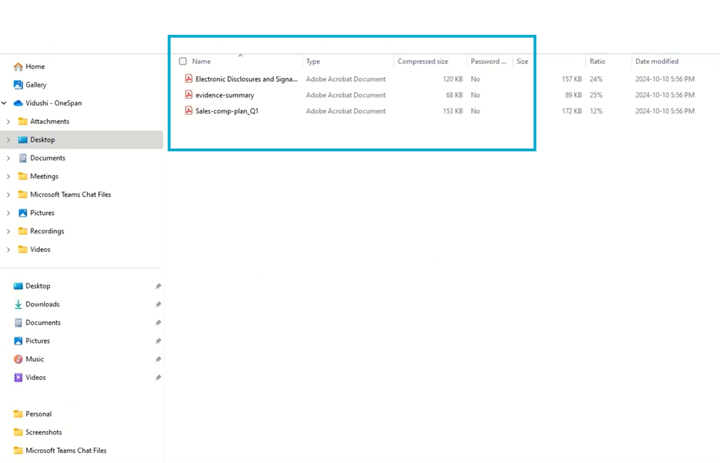Click the pinned Pictures icon in quick access
Viewport: 720px width, 463px height.
(18, 341)
